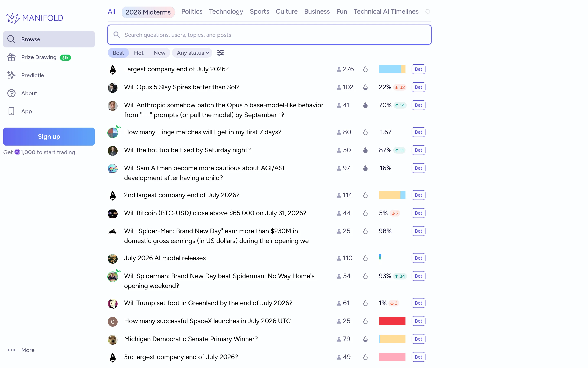Click the 1.67 value for Hinge matches
Screen dimensions: 588x368
[x=386, y=132]
